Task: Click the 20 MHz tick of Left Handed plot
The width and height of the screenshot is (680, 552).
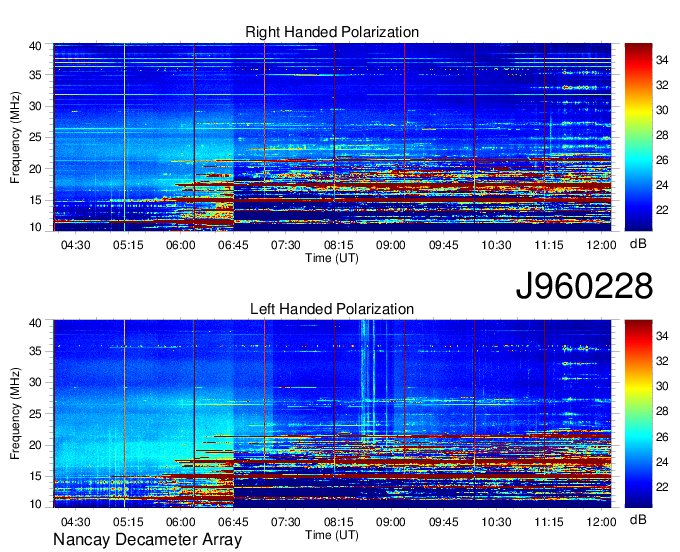Action: (35, 445)
